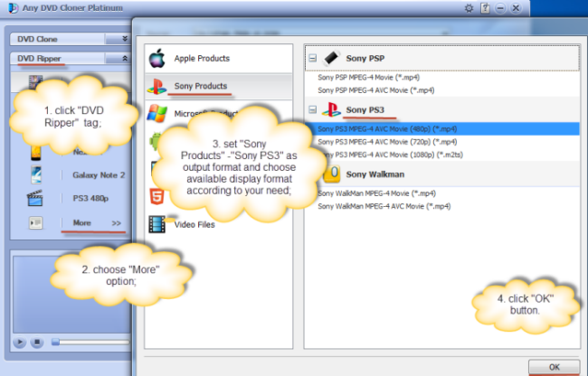The width and height of the screenshot is (588, 376).
Task: Click the PS3 480p clapperboard icon
Action: click(35, 198)
